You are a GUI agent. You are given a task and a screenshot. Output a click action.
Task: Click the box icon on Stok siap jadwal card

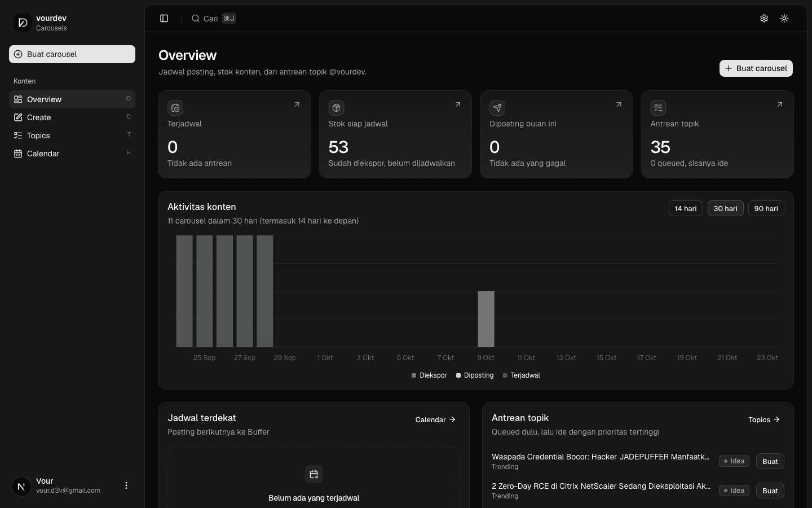coord(337,108)
